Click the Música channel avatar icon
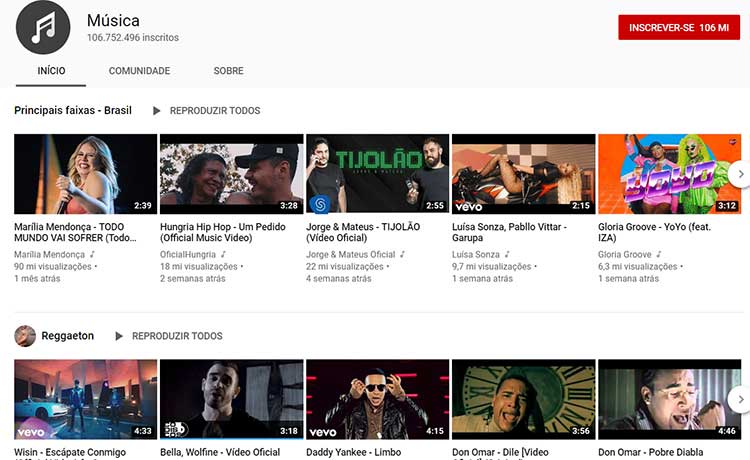 point(43,27)
